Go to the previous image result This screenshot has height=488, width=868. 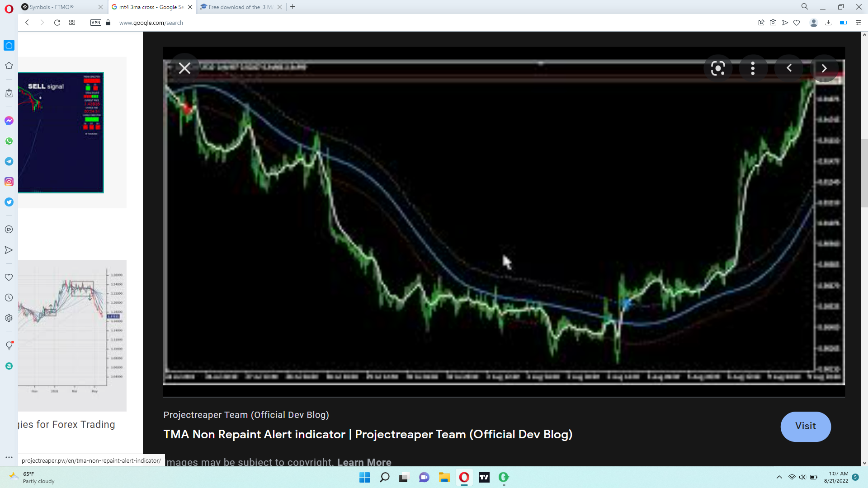pyautogui.click(x=789, y=68)
